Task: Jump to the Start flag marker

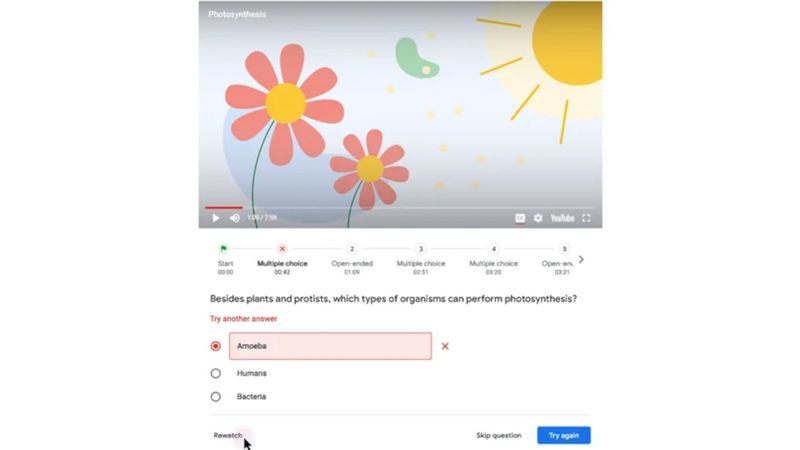Action: [x=223, y=248]
